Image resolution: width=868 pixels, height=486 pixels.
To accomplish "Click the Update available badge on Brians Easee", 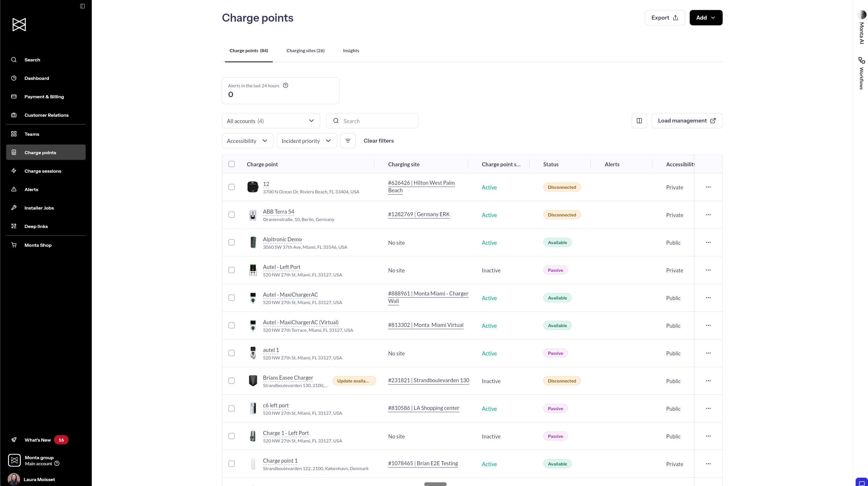I will (354, 381).
